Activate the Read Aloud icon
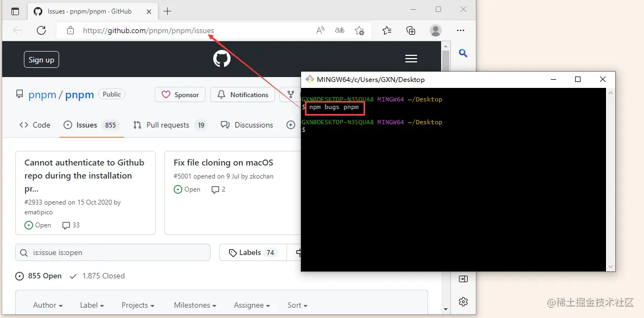644x318 pixels. 320,30
